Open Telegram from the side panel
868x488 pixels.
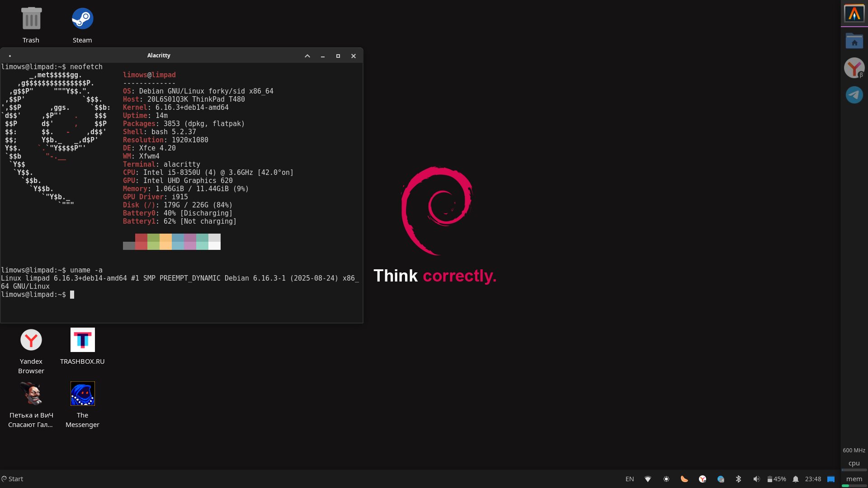tap(854, 95)
